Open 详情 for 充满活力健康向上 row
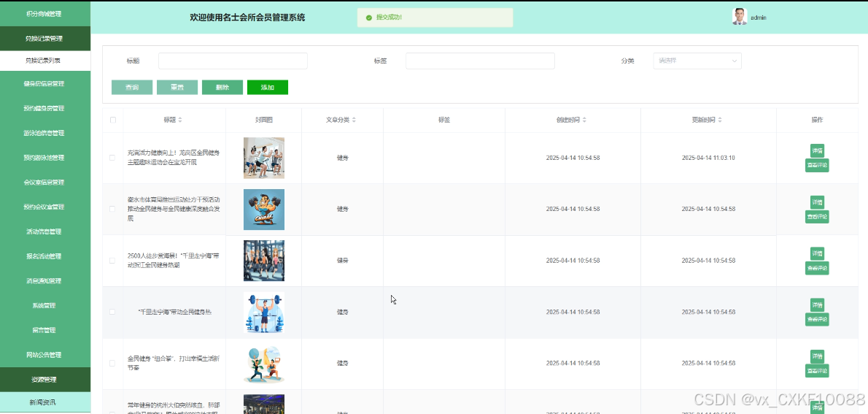868x414 pixels. pyautogui.click(x=817, y=150)
